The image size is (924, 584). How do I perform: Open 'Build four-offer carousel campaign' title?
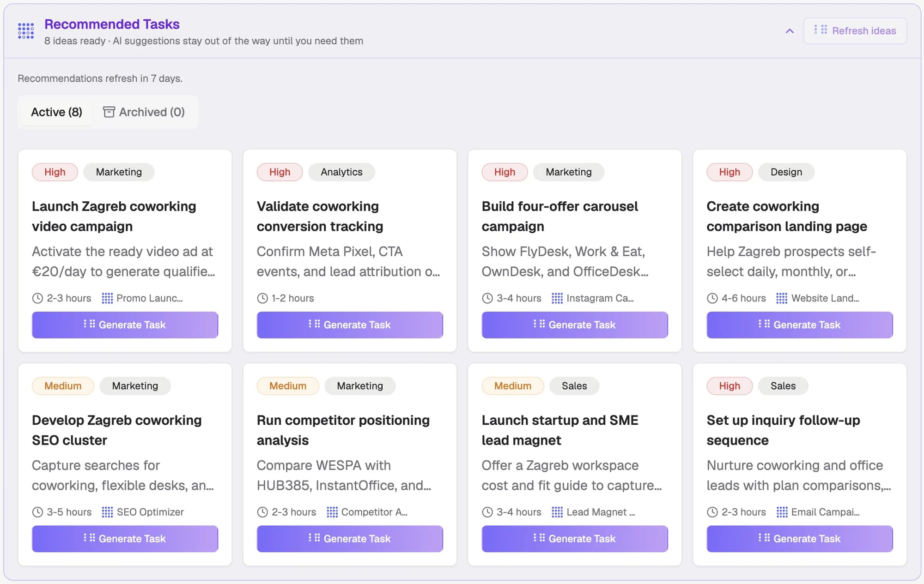[560, 216]
